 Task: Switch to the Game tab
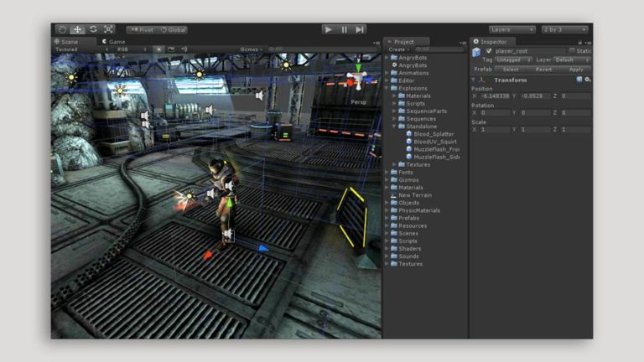coord(113,41)
